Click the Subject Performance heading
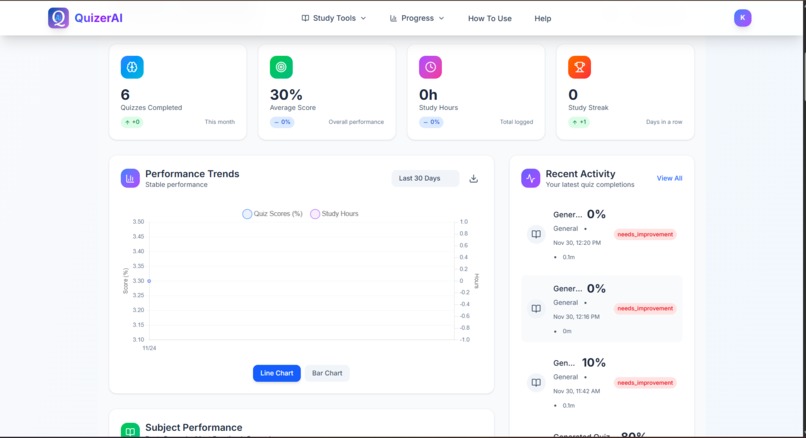The height and width of the screenshot is (438, 806). coord(194,428)
